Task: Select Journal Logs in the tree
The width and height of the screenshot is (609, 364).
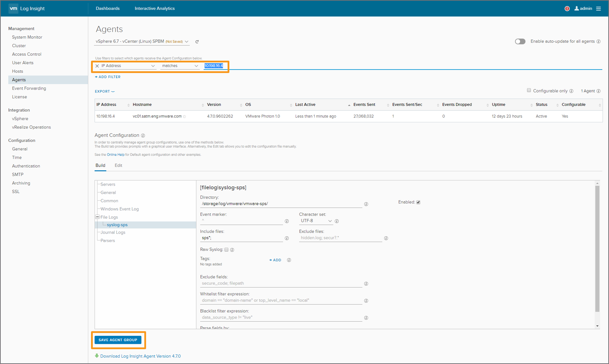Action: coord(113,232)
